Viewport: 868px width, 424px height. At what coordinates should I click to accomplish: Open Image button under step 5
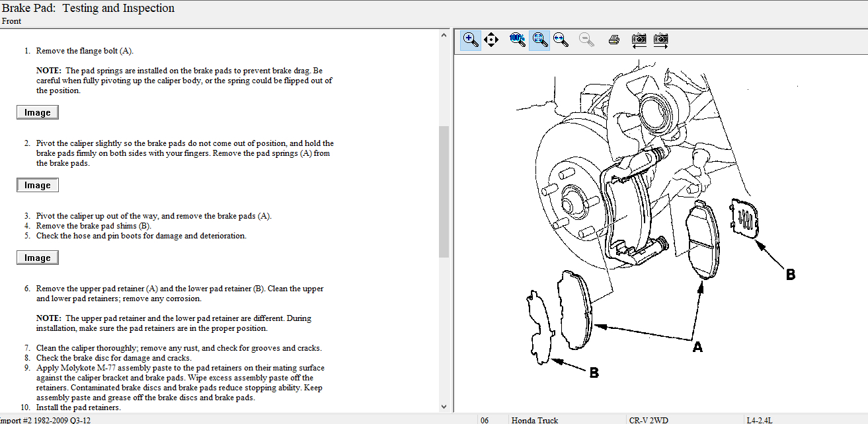click(x=38, y=258)
